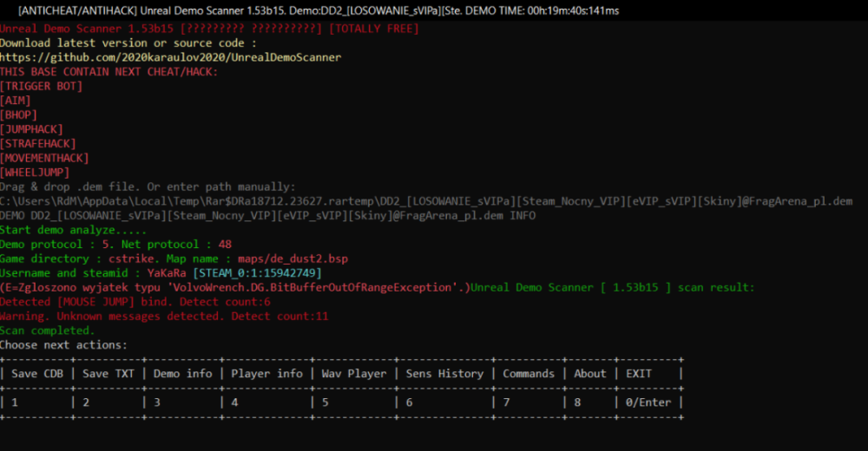
Task: Select the Save CDB menu option
Action: pyautogui.click(x=36, y=373)
